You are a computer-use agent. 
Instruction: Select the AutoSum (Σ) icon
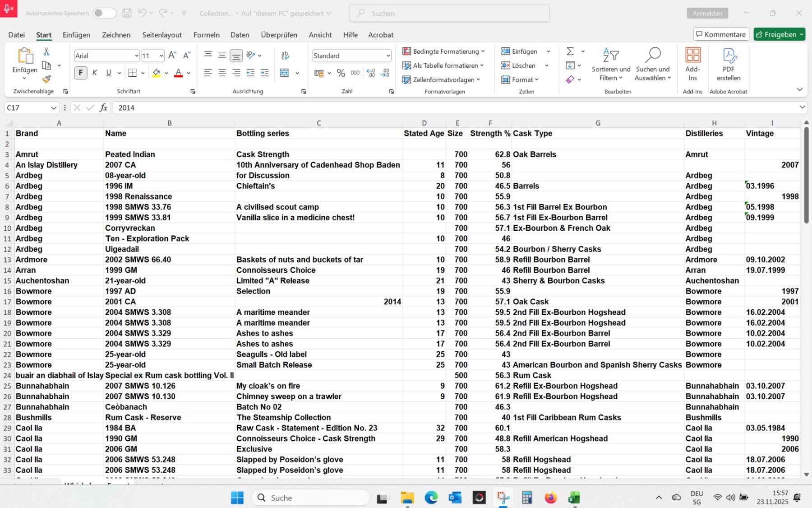click(570, 51)
